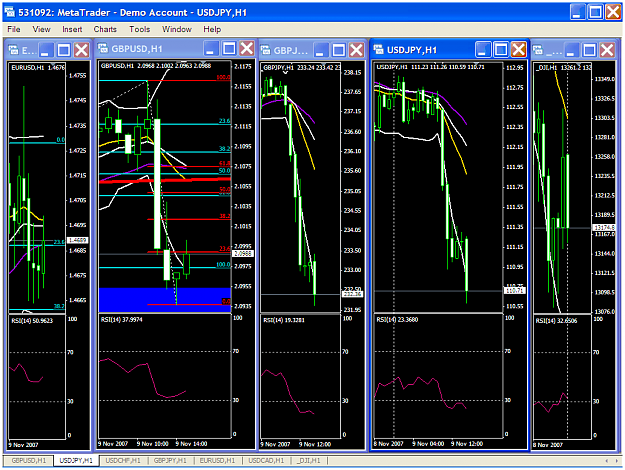Select the thick red horizontal line in GBPUSD chart
Screen dimensions: 625x470
pyautogui.click(x=165, y=181)
